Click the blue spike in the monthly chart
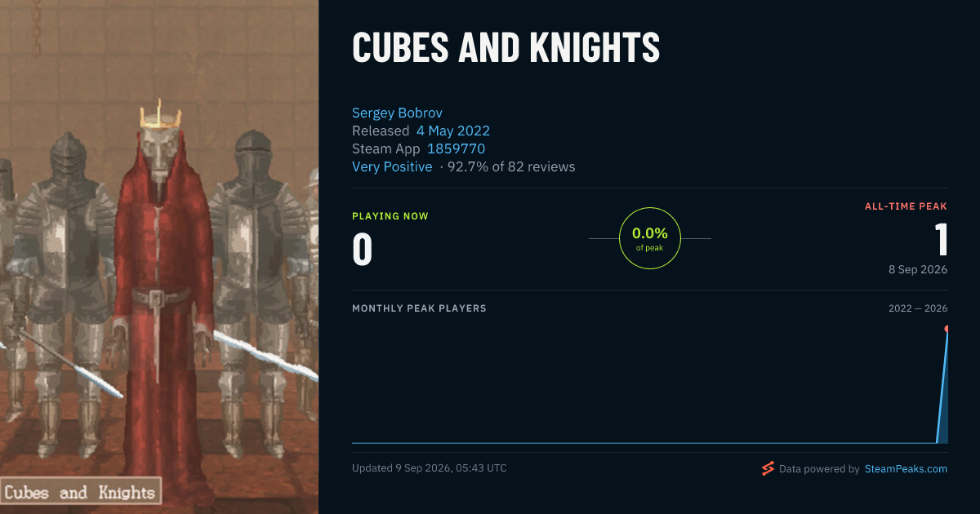The width and height of the screenshot is (980, 514). tap(942, 388)
